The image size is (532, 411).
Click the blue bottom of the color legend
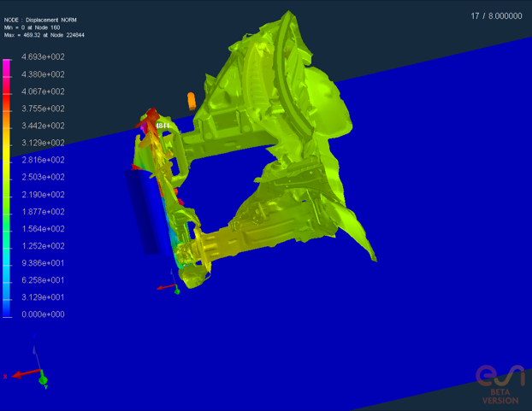coord(7,308)
